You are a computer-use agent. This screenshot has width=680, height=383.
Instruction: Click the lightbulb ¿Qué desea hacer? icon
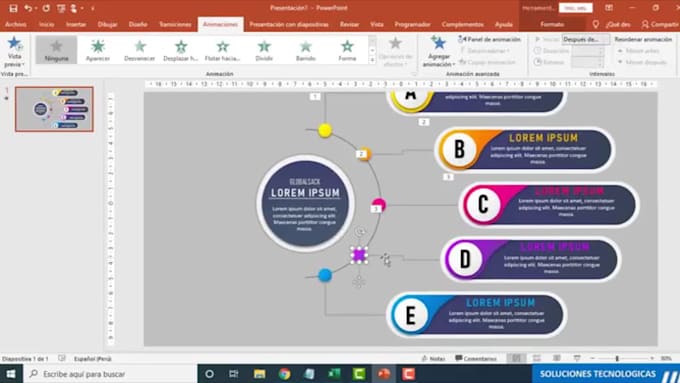pyautogui.click(x=596, y=24)
